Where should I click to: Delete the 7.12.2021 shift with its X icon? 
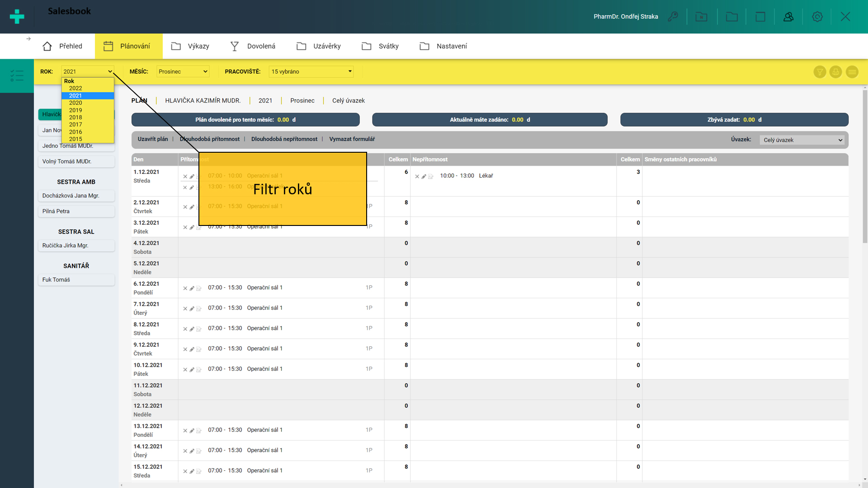pos(185,309)
